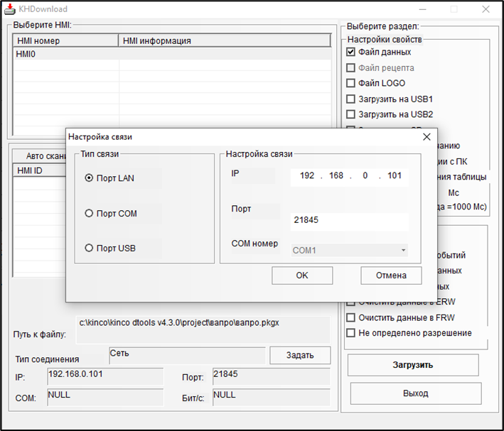Select the HMI0 row in table
Viewport: 504px width, 431px height.
coord(172,54)
